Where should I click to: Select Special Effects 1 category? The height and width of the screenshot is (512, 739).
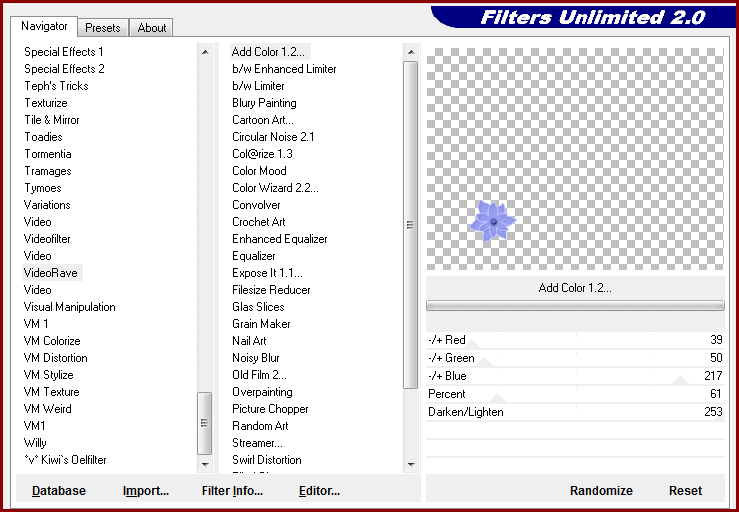64,52
